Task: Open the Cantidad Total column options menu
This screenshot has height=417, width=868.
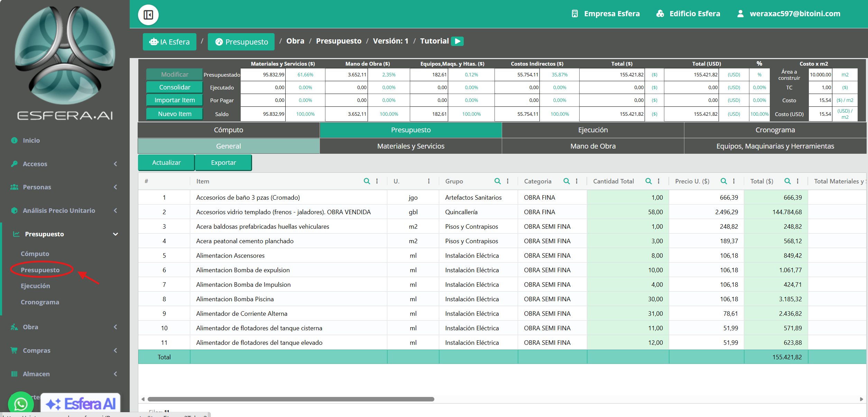Action: pyautogui.click(x=659, y=181)
